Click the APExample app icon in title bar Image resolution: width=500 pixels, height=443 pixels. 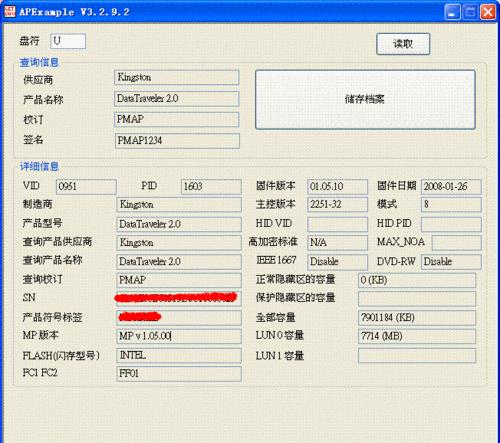[10, 11]
